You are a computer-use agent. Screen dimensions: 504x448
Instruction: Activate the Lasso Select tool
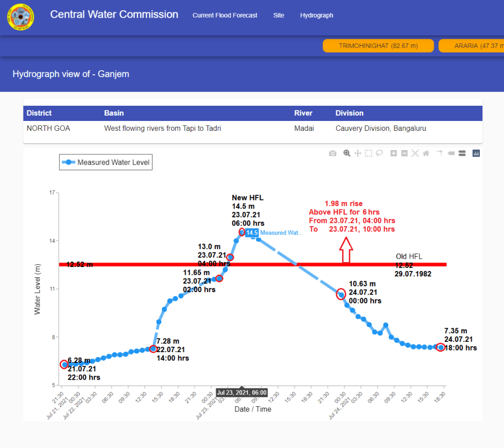pos(379,153)
